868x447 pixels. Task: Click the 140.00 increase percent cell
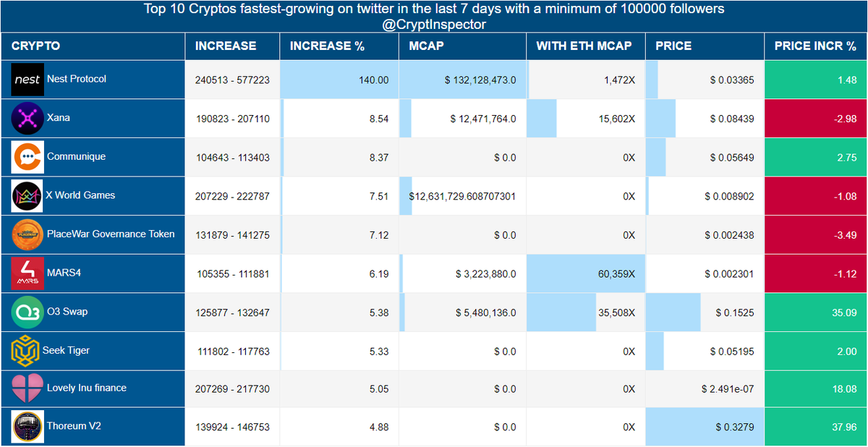tap(339, 80)
